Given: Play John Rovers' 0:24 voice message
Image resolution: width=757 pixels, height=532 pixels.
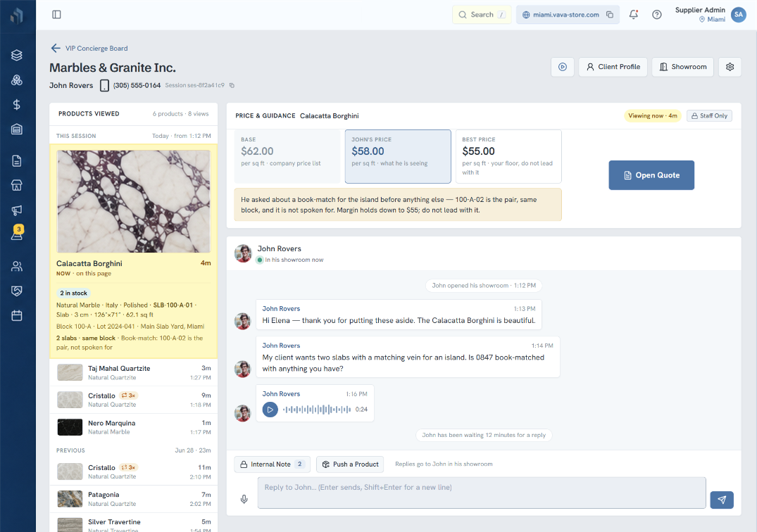Looking at the screenshot, I should [270, 410].
